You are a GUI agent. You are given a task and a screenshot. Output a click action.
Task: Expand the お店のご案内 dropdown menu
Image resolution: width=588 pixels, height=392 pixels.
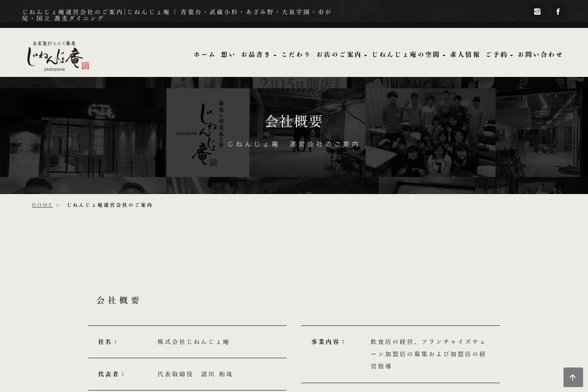coord(342,54)
